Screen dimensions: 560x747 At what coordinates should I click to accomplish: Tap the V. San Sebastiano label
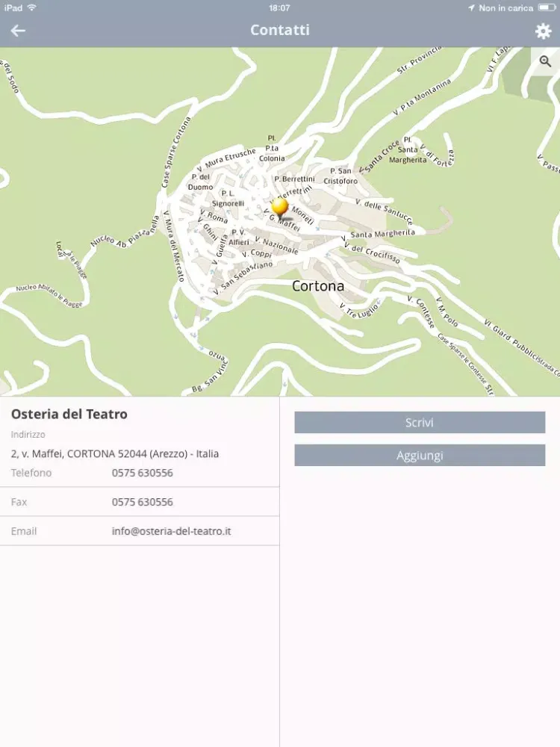point(243,278)
